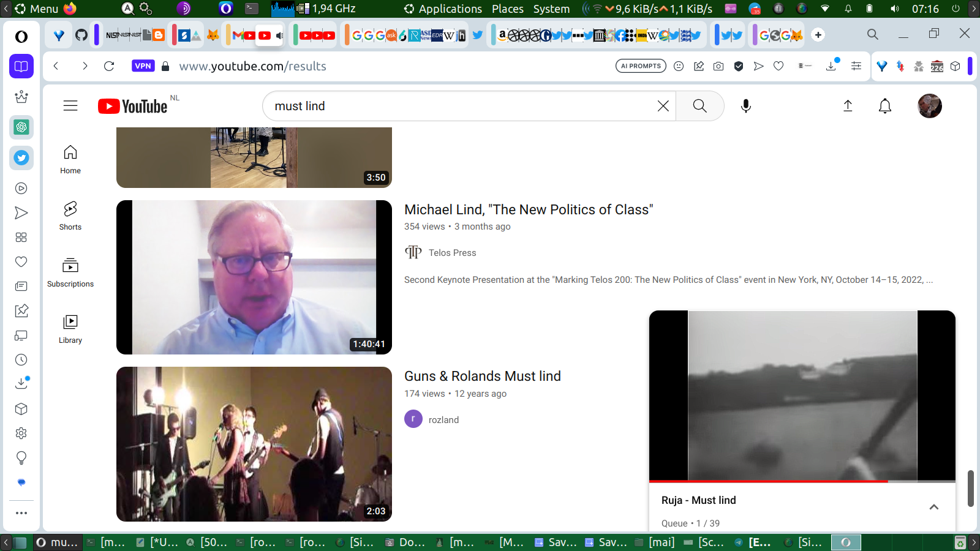Open 'Guns & Rolands Must lind' video title
The image size is (980, 551).
(x=483, y=376)
